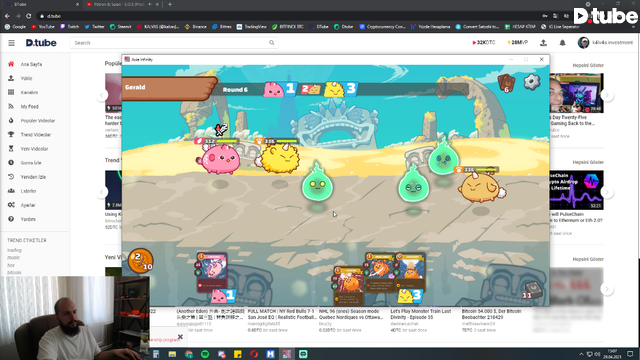
Task: Open Sonra İzle in the sidebar
Action: 31,163
